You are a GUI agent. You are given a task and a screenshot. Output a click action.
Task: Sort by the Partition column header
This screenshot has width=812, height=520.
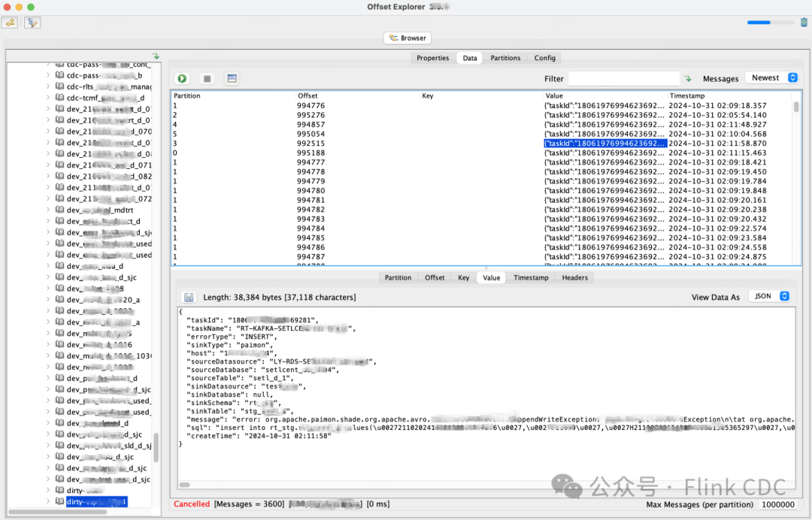pyautogui.click(x=234, y=95)
